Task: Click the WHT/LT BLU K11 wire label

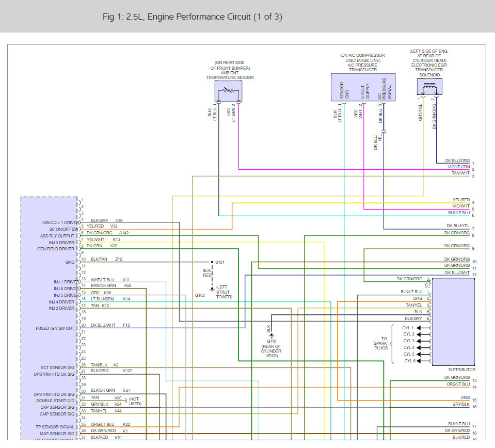Action: pos(110,280)
